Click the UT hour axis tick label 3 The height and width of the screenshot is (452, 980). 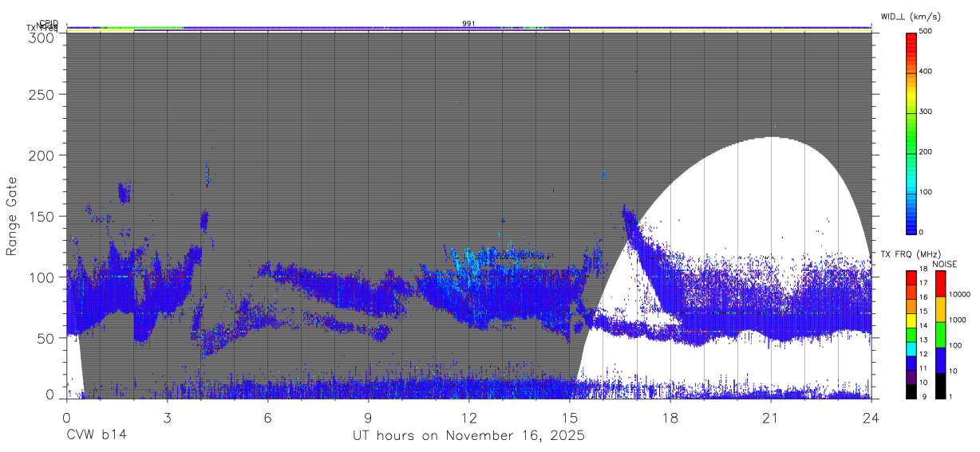click(x=167, y=418)
